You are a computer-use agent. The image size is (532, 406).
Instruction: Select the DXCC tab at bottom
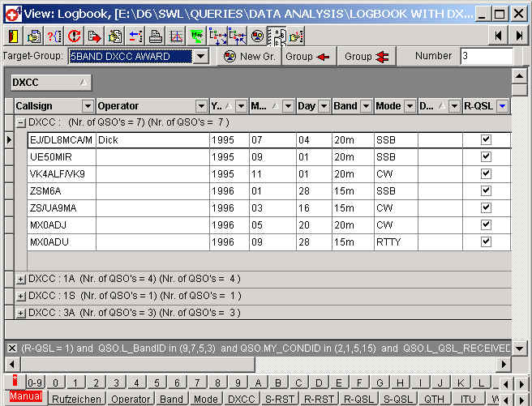pyautogui.click(x=242, y=399)
